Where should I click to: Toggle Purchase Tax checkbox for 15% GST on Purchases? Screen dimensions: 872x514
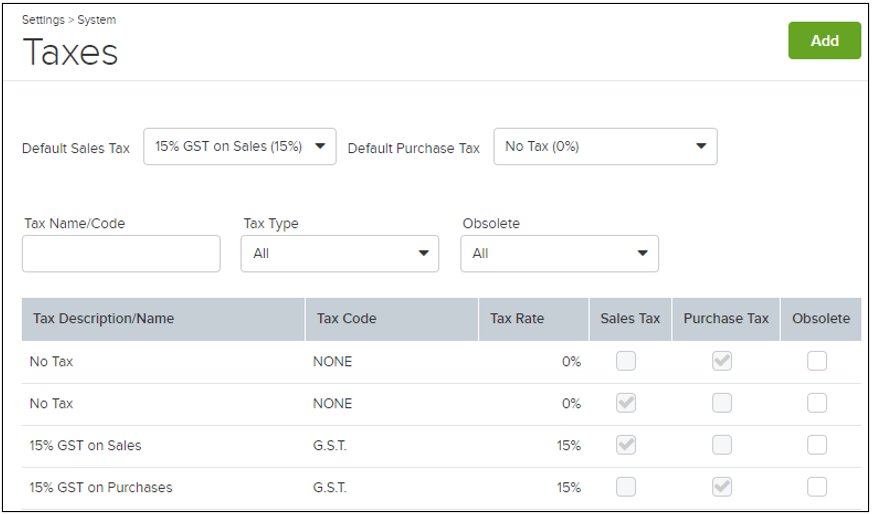[722, 487]
